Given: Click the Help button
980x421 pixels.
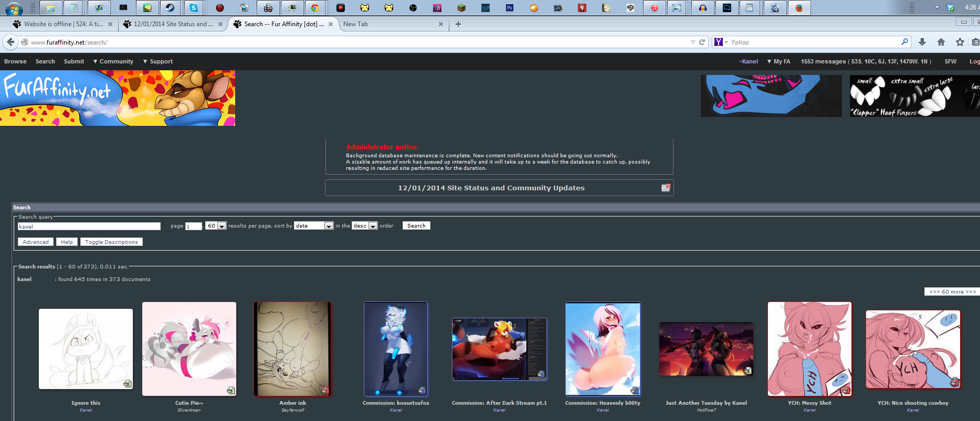Looking at the screenshot, I should pos(67,242).
